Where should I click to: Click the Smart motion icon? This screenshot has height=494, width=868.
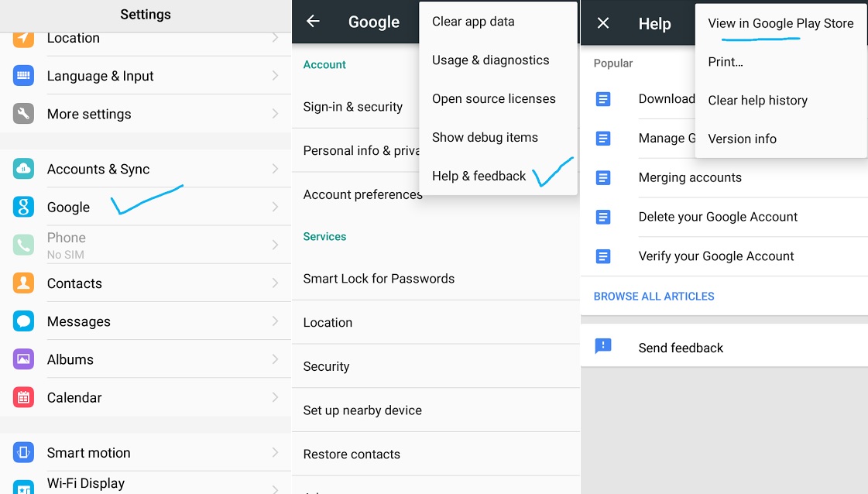(x=22, y=452)
